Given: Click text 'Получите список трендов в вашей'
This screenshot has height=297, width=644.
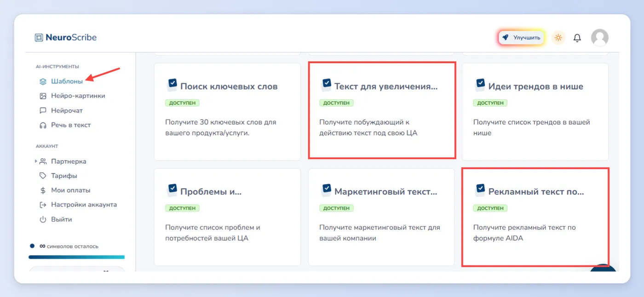Looking at the screenshot, I should click(531, 122).
